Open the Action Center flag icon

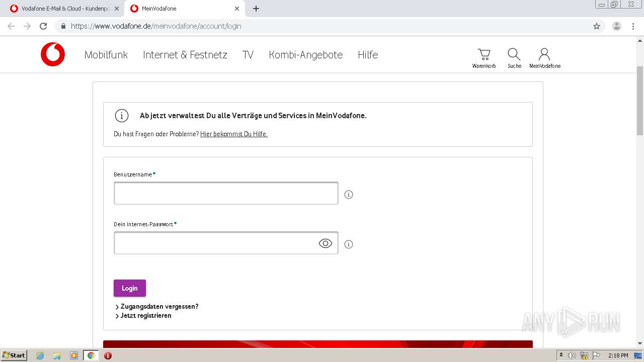click(x=596, y=355)
